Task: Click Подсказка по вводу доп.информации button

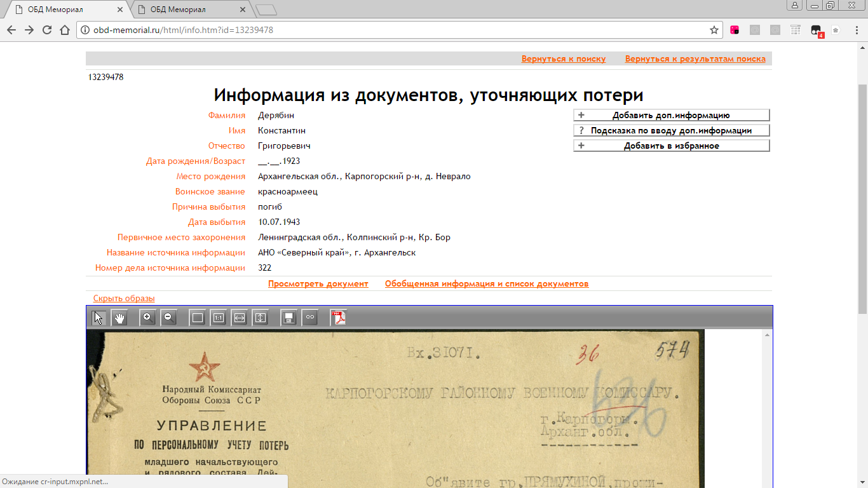Action: coord(672,130)
